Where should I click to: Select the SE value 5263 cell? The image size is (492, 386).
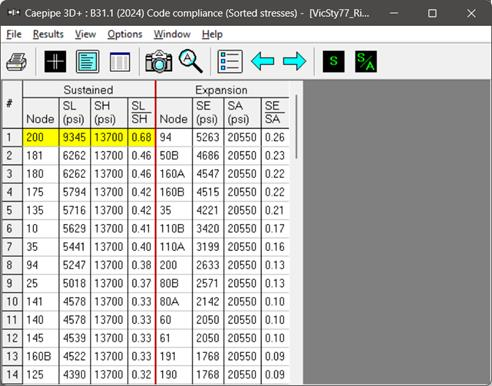[208, 137]
